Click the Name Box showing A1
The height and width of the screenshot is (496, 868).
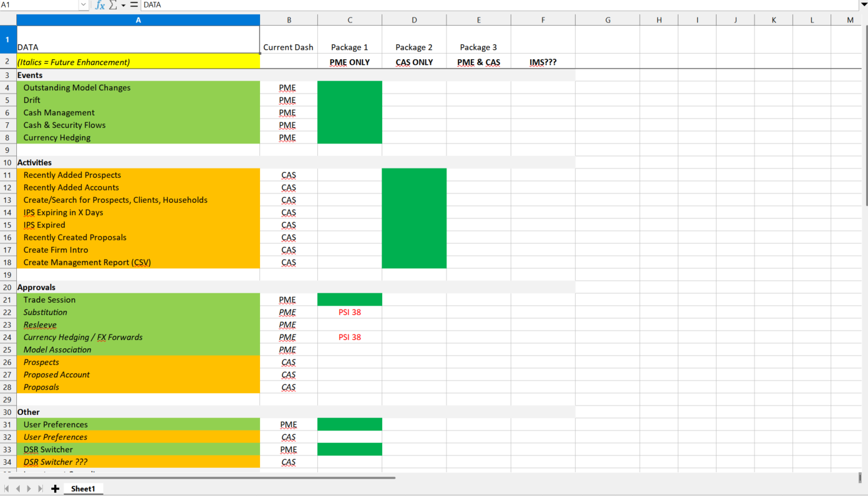point(39,5)
